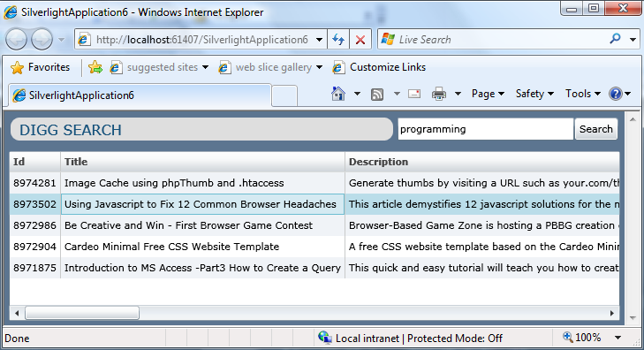Click the Home icon
The width and height of the screenshot is (644, 350).
(x=338, y=94)
